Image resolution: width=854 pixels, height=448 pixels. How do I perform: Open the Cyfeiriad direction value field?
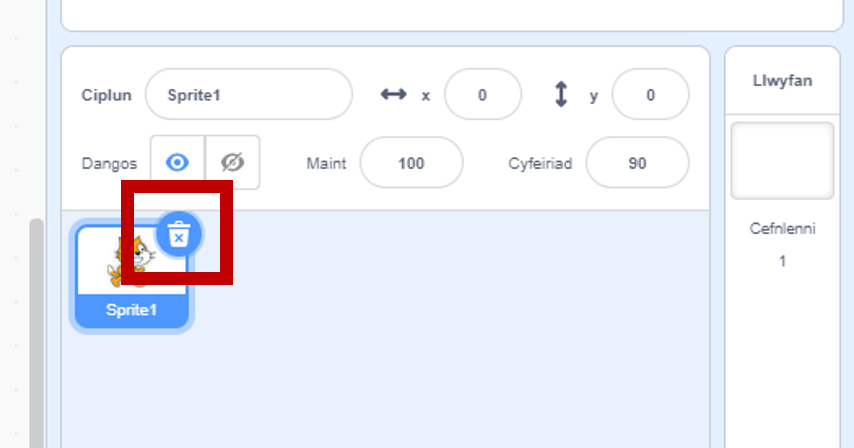tap(637, 163)
